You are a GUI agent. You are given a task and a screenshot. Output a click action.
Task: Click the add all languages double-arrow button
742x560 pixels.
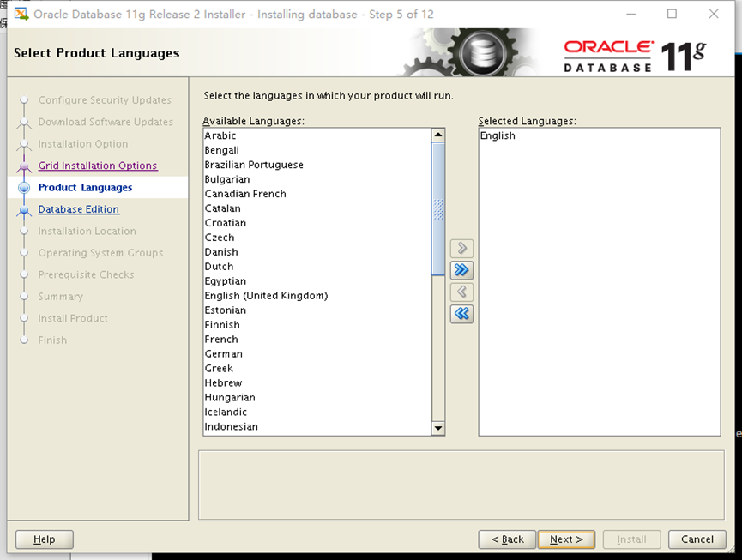(x=461, y=270)
